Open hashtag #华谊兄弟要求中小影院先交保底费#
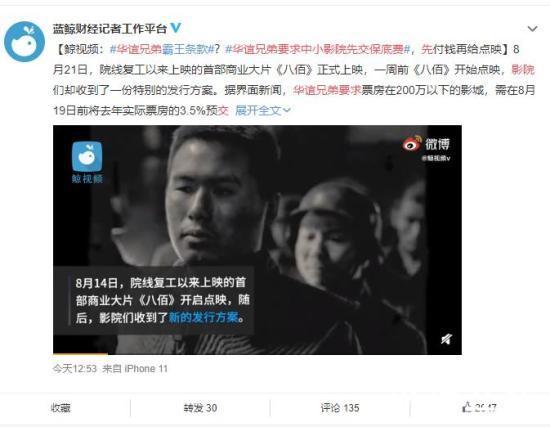This screenshot has width=550, height=427. pos(317,49)
